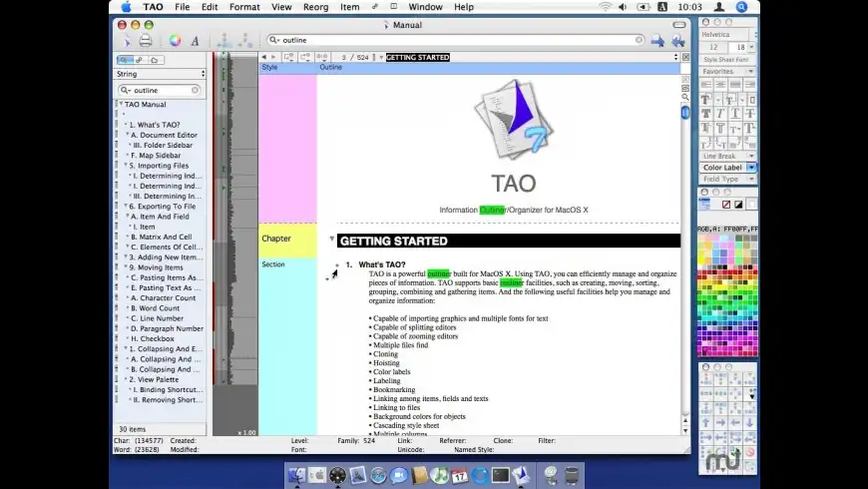Open the Helvetica font name field

tap(726, 34)
